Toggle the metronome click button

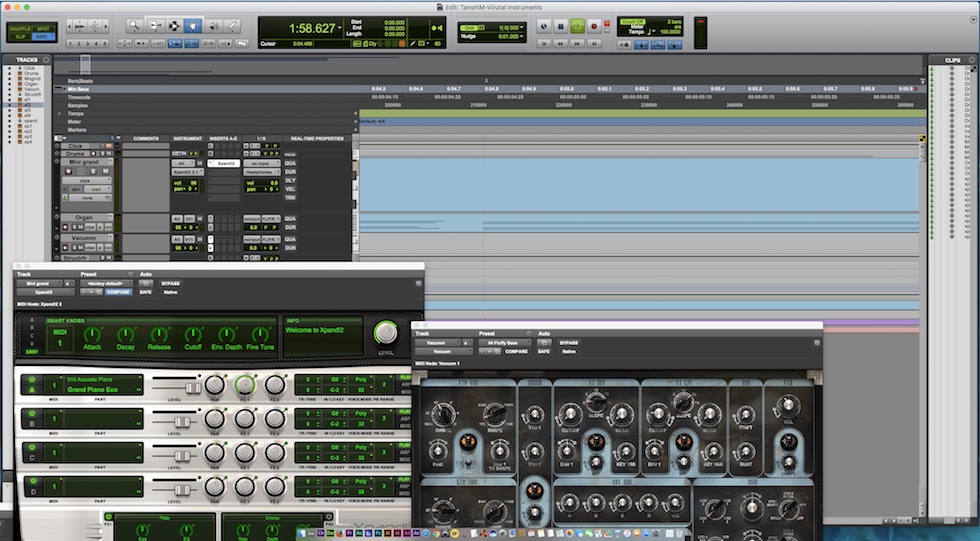point(641,45)
